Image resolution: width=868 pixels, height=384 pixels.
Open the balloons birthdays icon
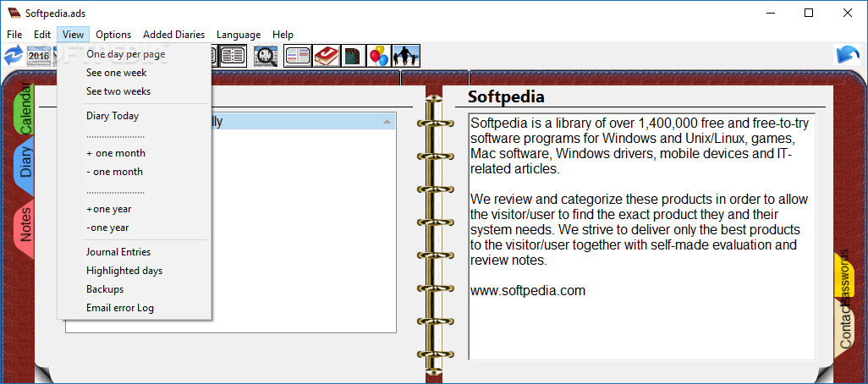[379, 56]
